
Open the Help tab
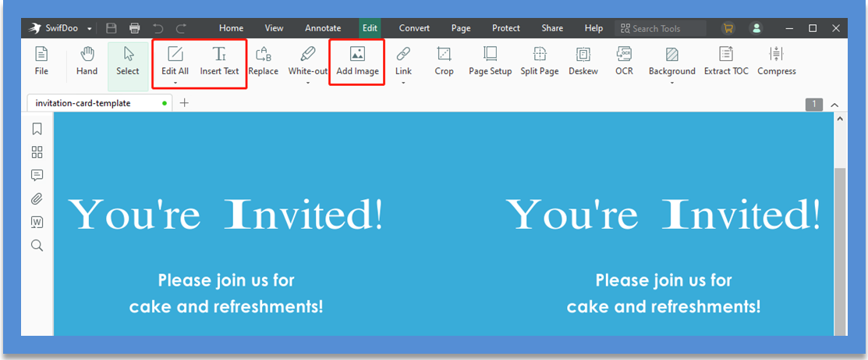[594, 28]
